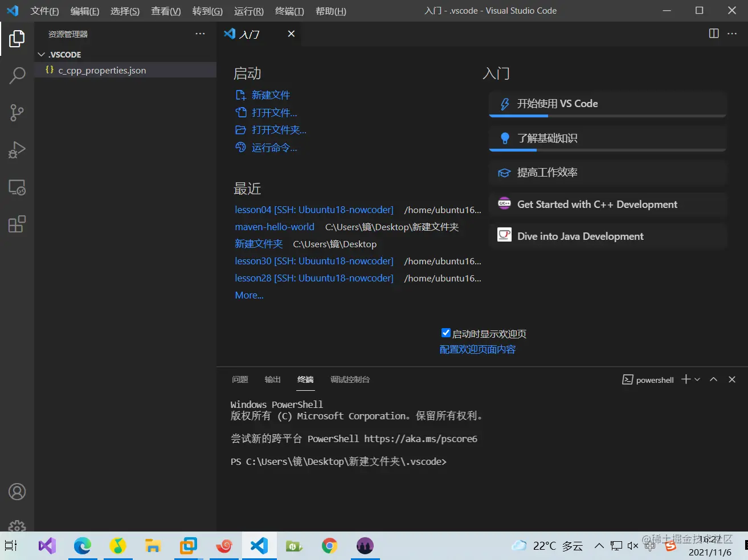Open Remote Explorer view
The width and height of the screenshot is (748, 560).
click(17, 187)
